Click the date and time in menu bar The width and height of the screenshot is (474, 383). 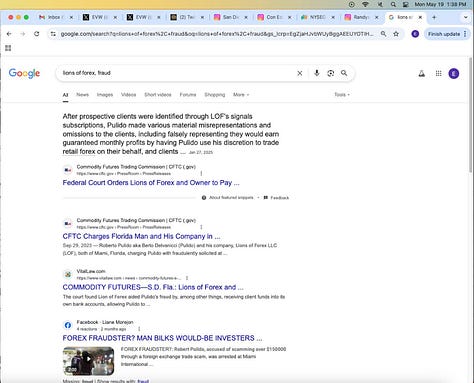click(440, 4)
